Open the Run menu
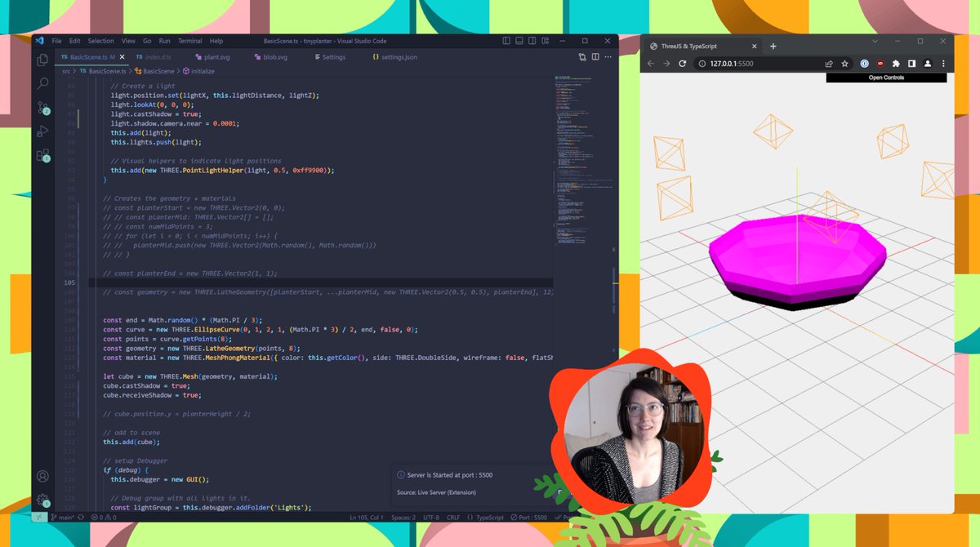The width and height of the screenshot is (980, 547). tap(165, 41)
